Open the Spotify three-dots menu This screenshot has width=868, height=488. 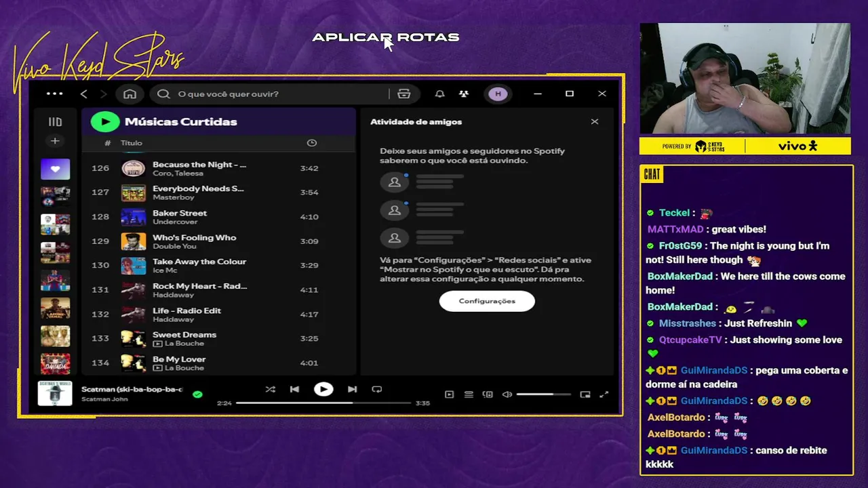[54, 94]
